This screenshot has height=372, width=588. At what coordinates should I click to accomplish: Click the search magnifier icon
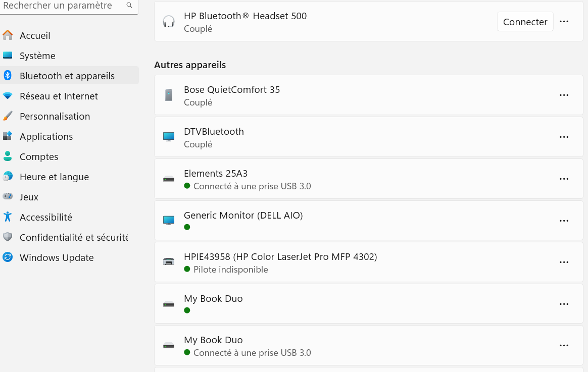pyautogui.click(x=129, y=5)
